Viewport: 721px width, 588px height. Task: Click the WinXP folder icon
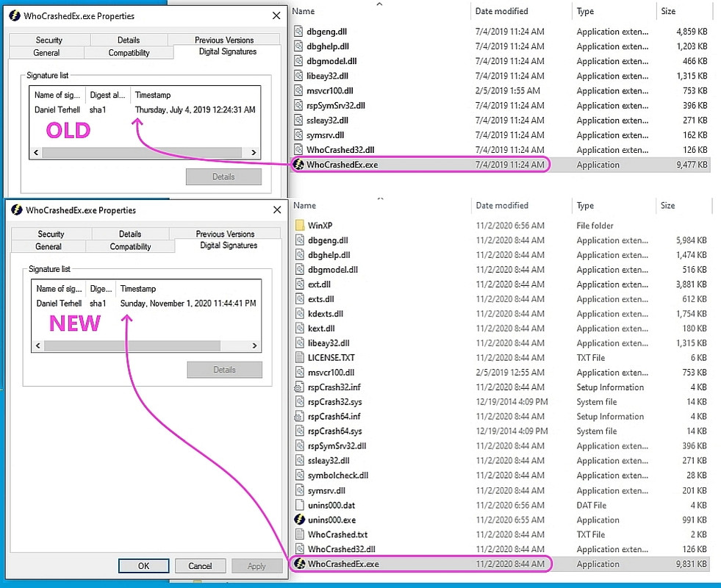[x=300, y=225]
